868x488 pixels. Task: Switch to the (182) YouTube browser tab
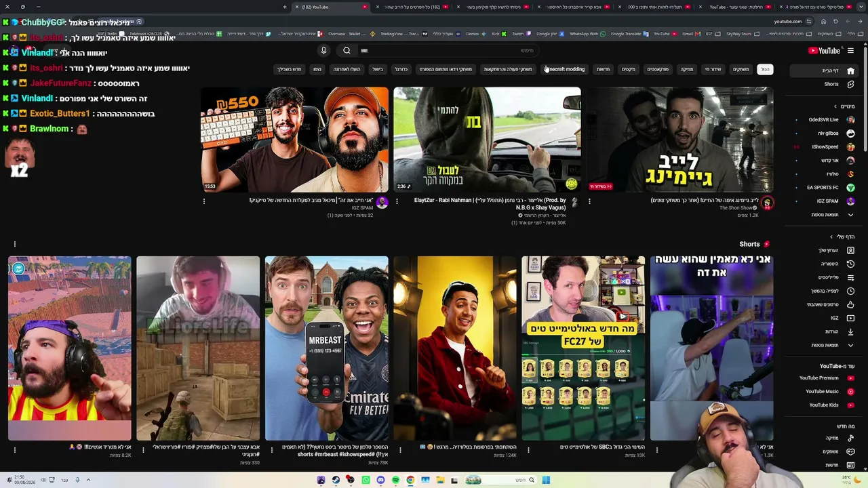[330, 7]
